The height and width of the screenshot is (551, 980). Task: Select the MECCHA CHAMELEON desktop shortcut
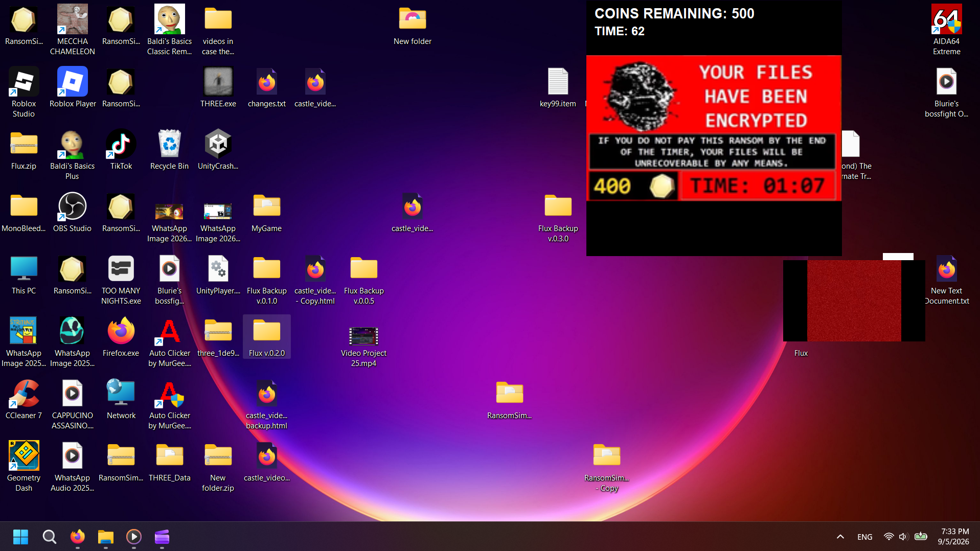72,30
